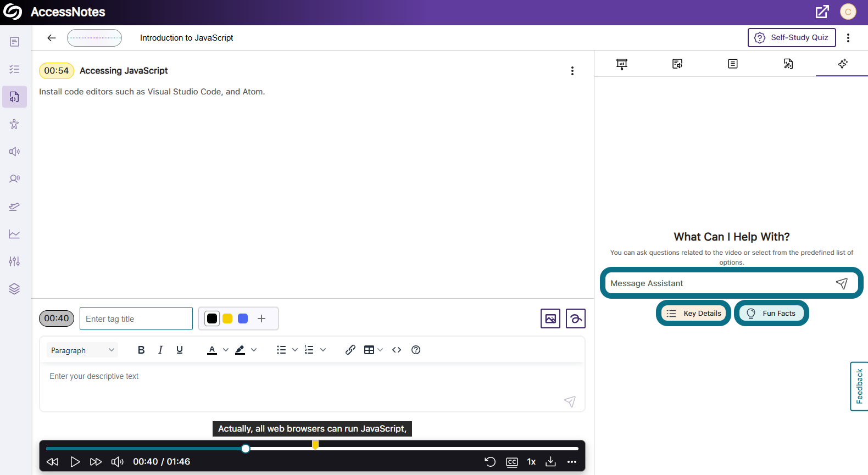Toggle closed captions on the player
This screenshot has width=868, height=475.
point(512,462)
